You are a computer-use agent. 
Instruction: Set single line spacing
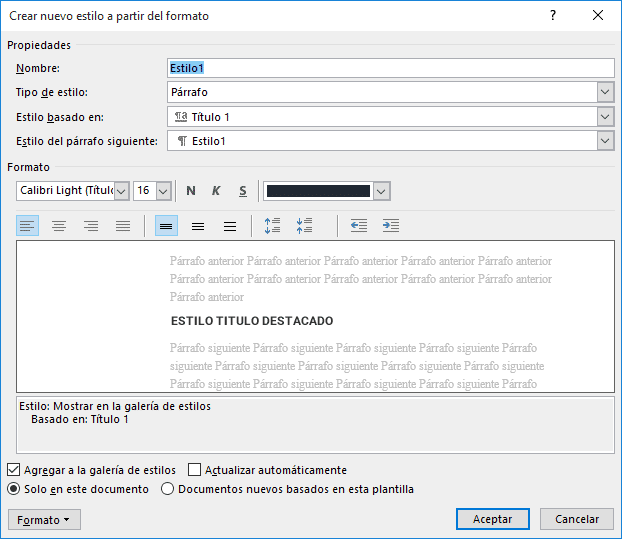point(166,226)
